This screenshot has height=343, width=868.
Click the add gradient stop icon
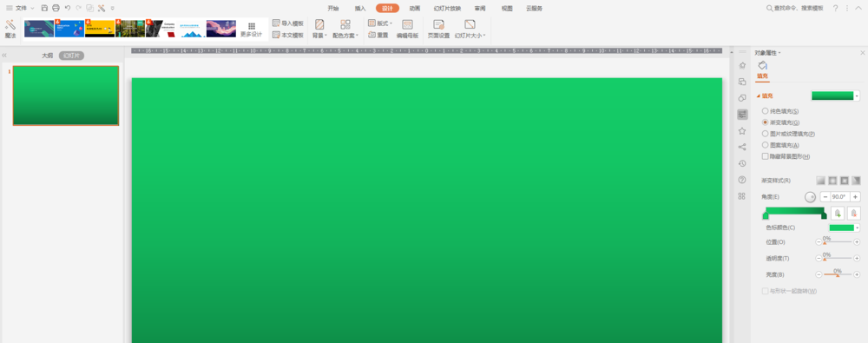pyautogui.click(x=838, y=214)
